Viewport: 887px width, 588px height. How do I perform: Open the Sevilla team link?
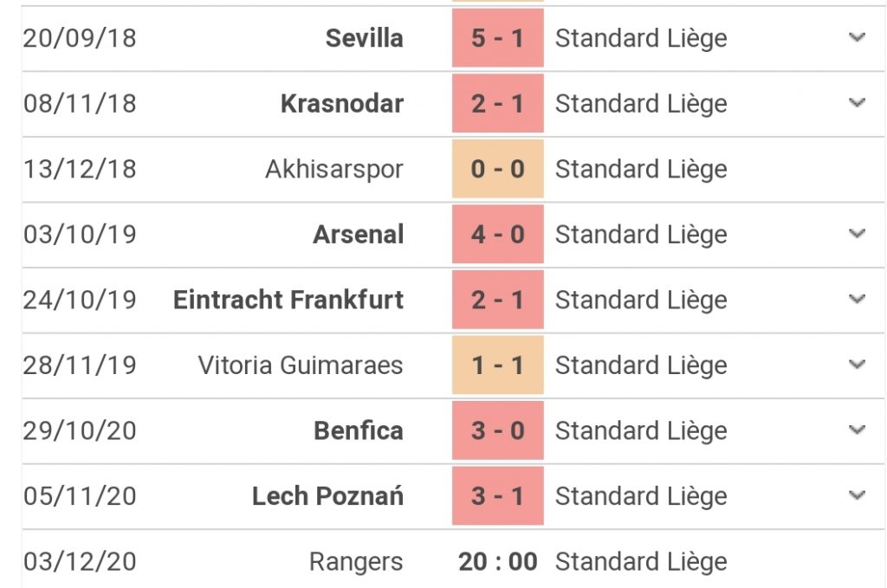(365, 38)
